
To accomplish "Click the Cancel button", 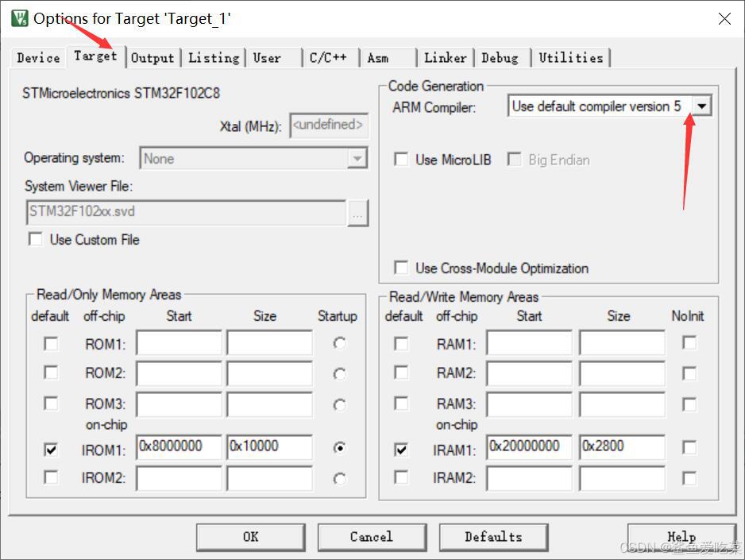I will click(372, 537).
